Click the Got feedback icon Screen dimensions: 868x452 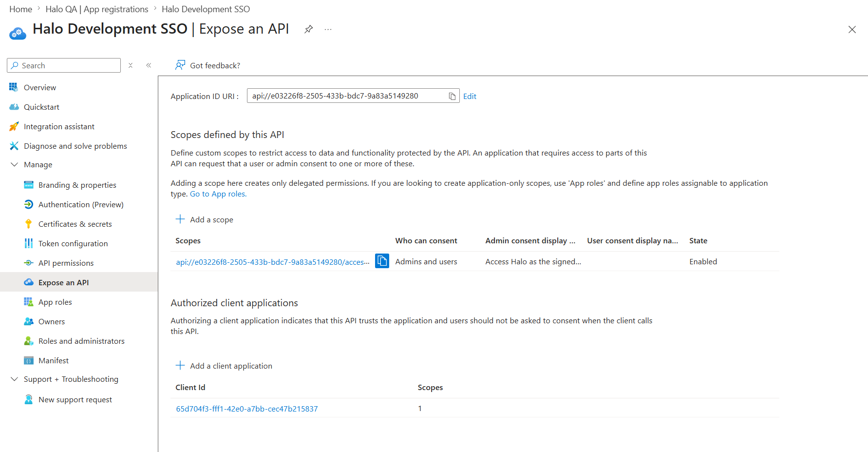point(180,65)
